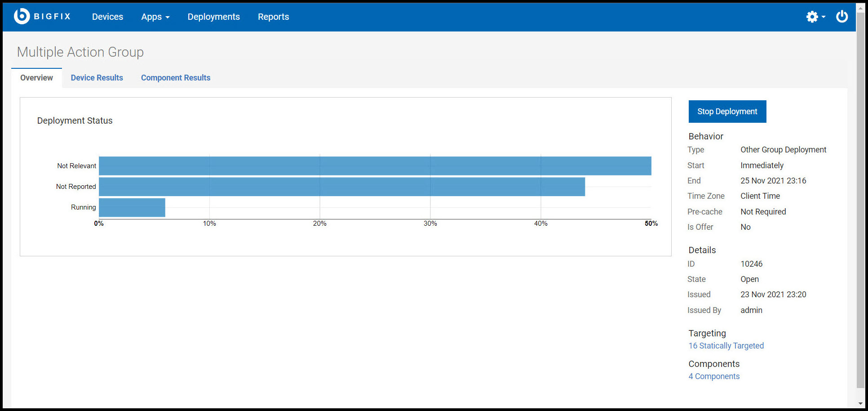View the 4 Components link

click(x=714, y=376)
